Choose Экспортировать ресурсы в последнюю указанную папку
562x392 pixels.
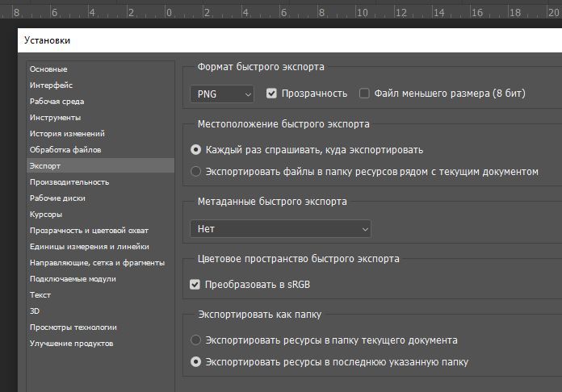pos(195,362)
